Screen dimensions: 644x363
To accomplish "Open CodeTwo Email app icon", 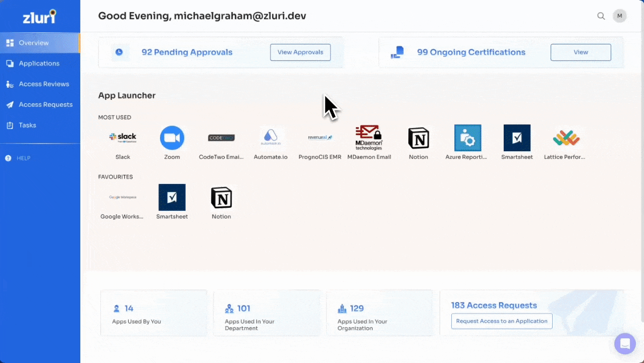I will point(221,138).
